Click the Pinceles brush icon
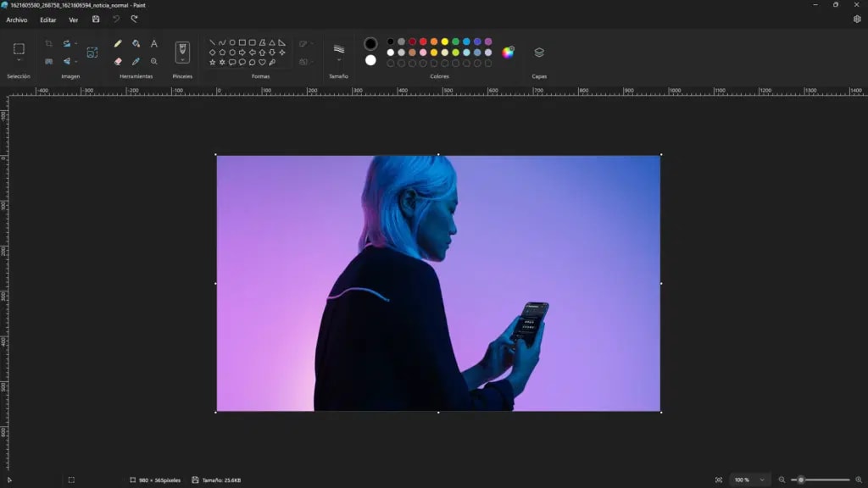This screenshot has width=868, height=488. (x=182, y=50)
